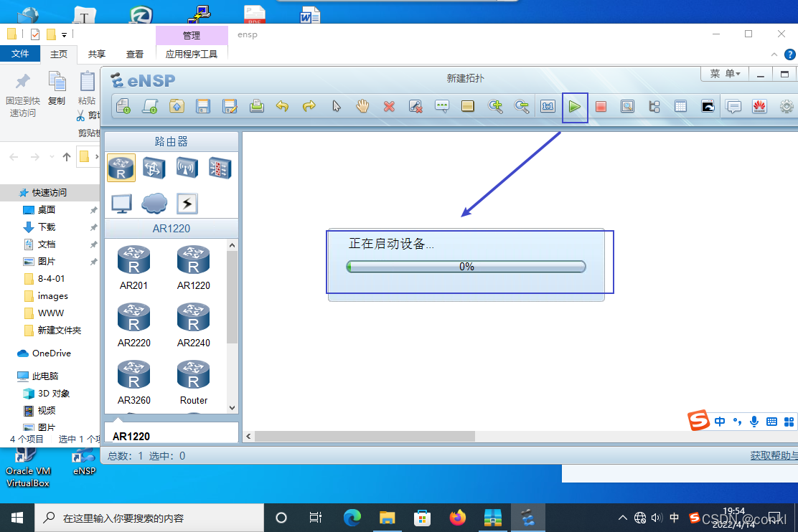Switch to 主页 tab in File Explorer
Screen dimensions: 798x532
point(59,54)
